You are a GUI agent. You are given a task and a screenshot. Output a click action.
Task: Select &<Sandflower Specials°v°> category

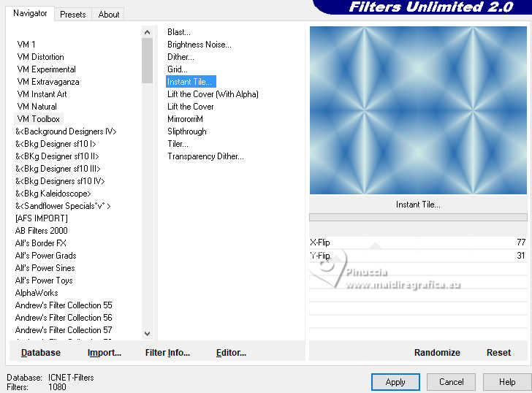coord(63,206)
